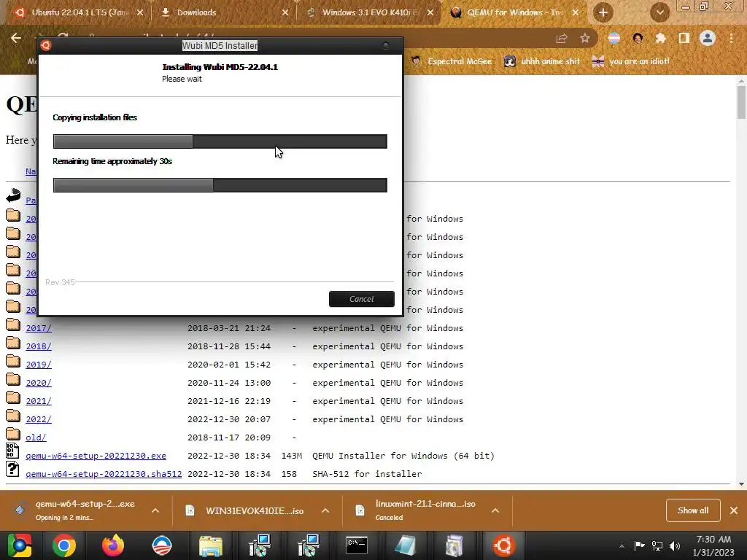The height and width of the screenshot is (560, 747).
Task: Switch to Wubi Ubuntu taskbar item
Action: coord(503,545)
